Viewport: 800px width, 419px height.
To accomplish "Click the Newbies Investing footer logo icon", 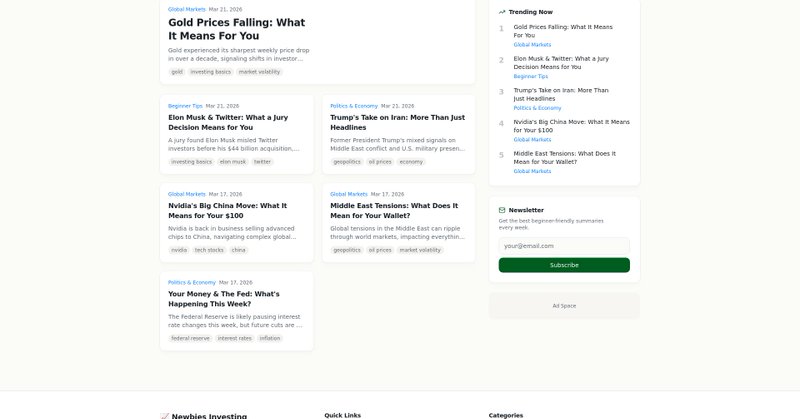I will pos(164,415).
